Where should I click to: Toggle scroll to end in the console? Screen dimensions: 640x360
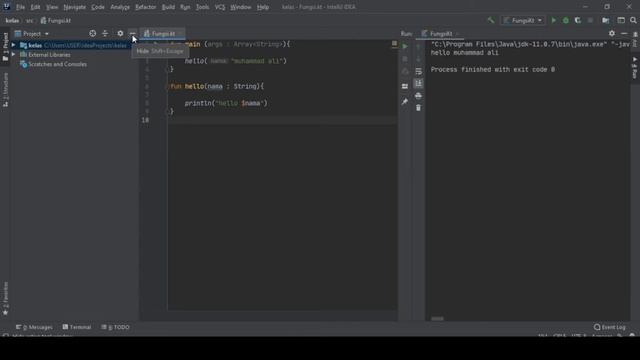[x=418, y=84]
